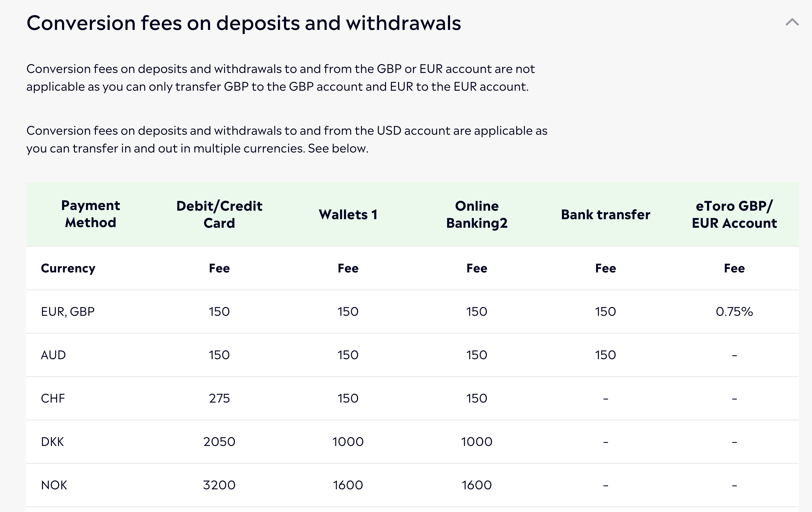Select the AUD currency row label
The width and height of the screenshot is (812, 512).
coord(53,355)
